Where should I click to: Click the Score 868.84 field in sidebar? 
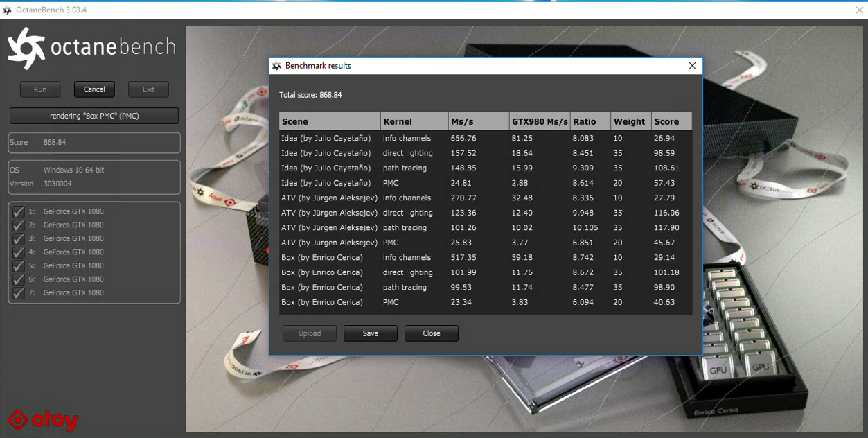coord(94,142)
